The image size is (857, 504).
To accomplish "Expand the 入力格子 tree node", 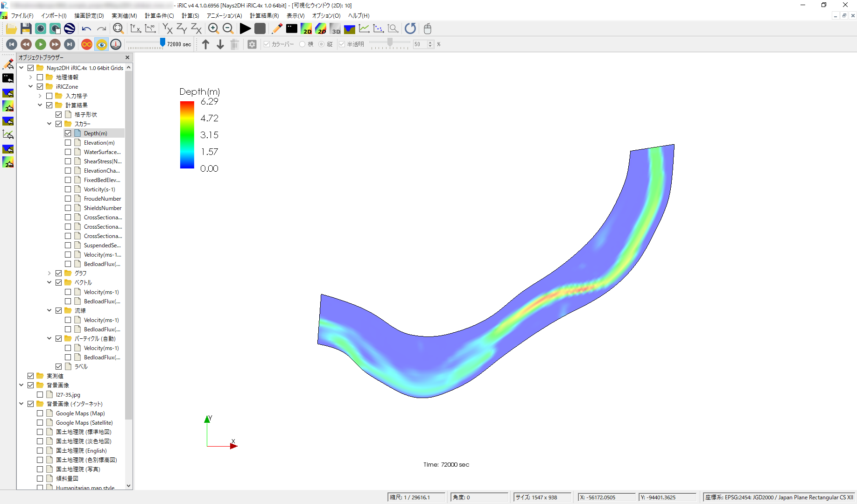I will pos(40,96).
